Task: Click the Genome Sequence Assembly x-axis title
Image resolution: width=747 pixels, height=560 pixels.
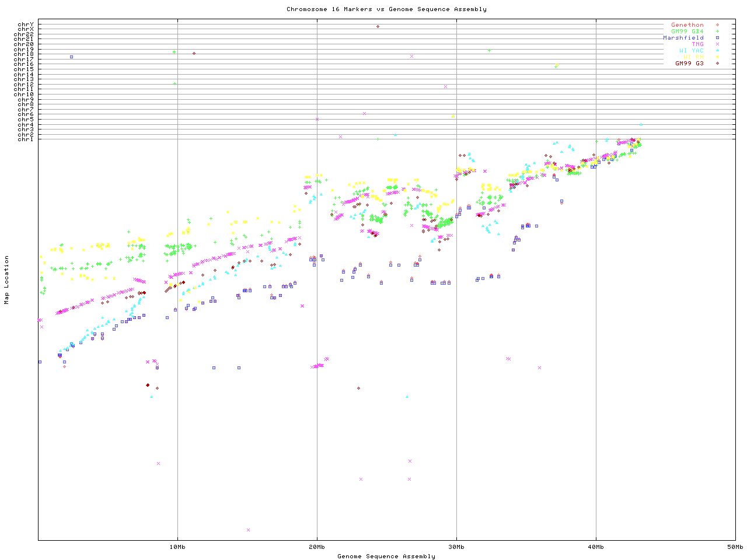Action: 386,556
